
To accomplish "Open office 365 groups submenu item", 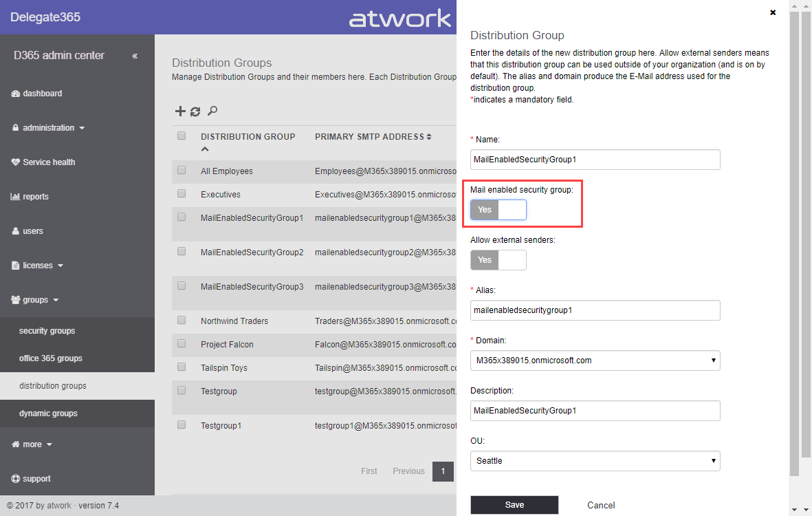I will (x=50, y=358).
